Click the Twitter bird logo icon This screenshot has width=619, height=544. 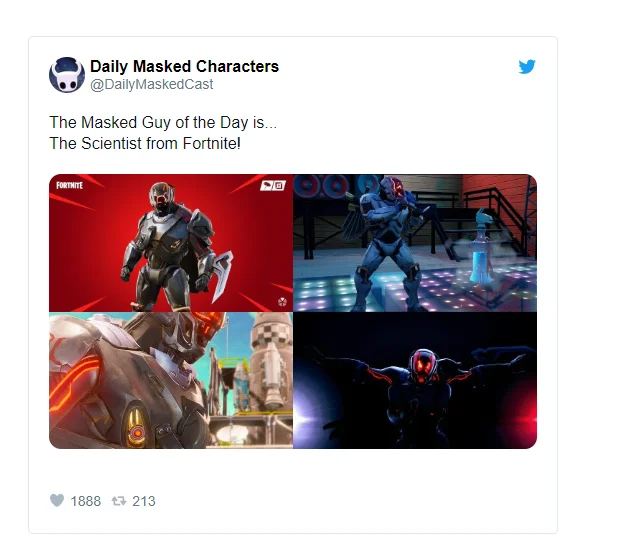527,67
